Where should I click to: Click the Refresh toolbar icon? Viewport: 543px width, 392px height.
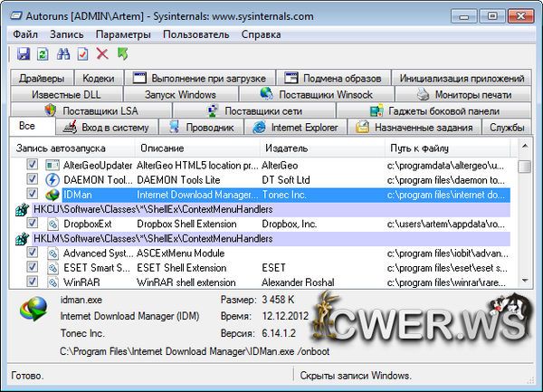click(43, 55)
